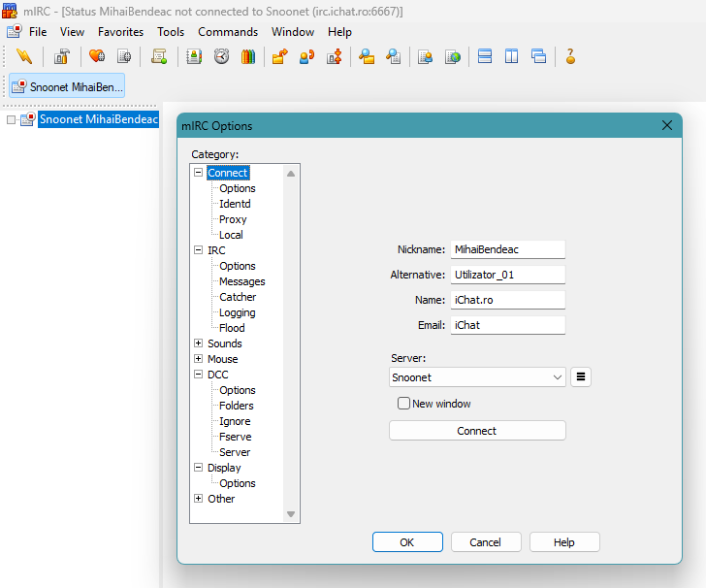The image size is (706, 588).
Task: Click the Help button in mIRC Options
Action: pos(564,542)
